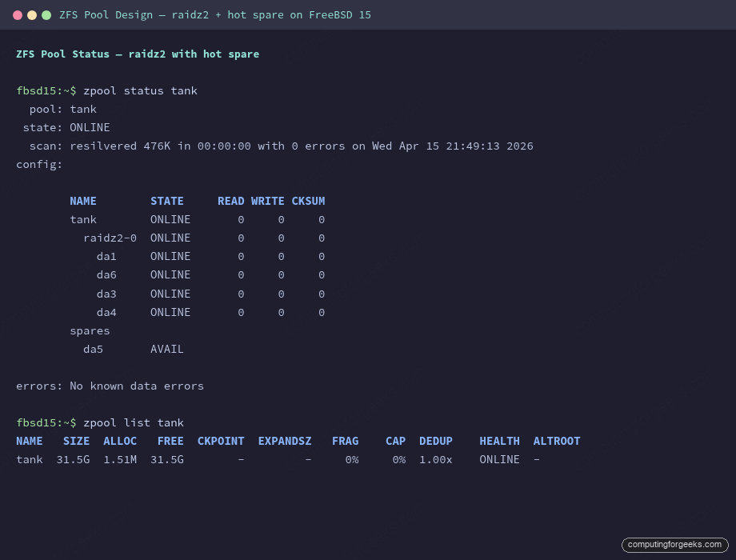736x560 pixels.
Task: Click the yellow minimize traffic light
Action: coord(31,14)
